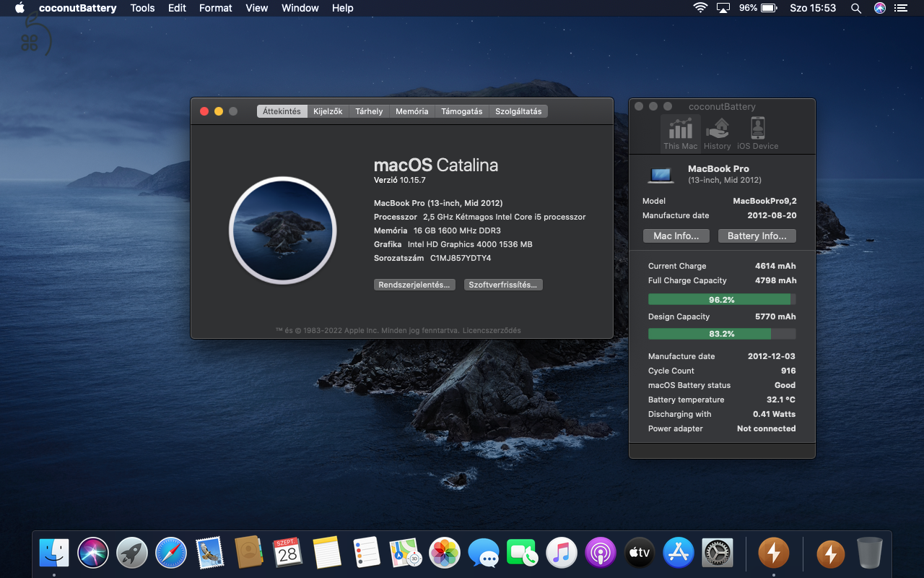The width and height of the screenshot is (924, 578).
Task: Click the macOS Battery status Good value
Action: 785,385
